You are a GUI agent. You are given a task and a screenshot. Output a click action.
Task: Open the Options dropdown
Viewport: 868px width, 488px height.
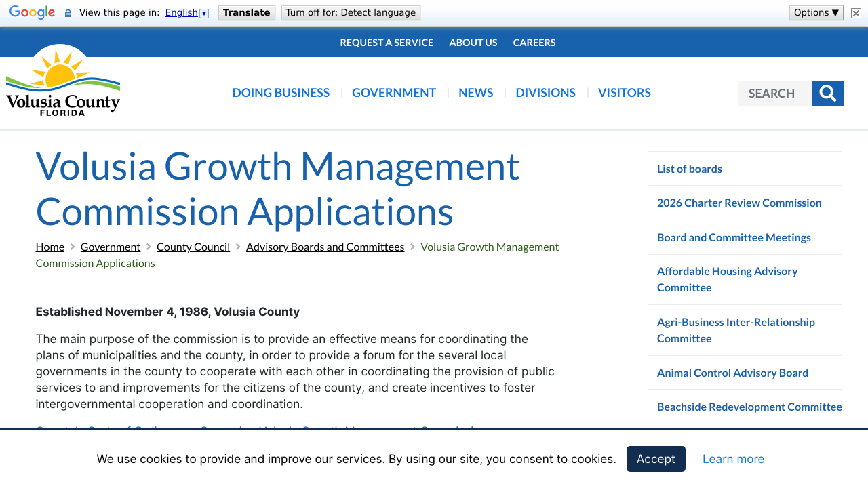point(816,12)
